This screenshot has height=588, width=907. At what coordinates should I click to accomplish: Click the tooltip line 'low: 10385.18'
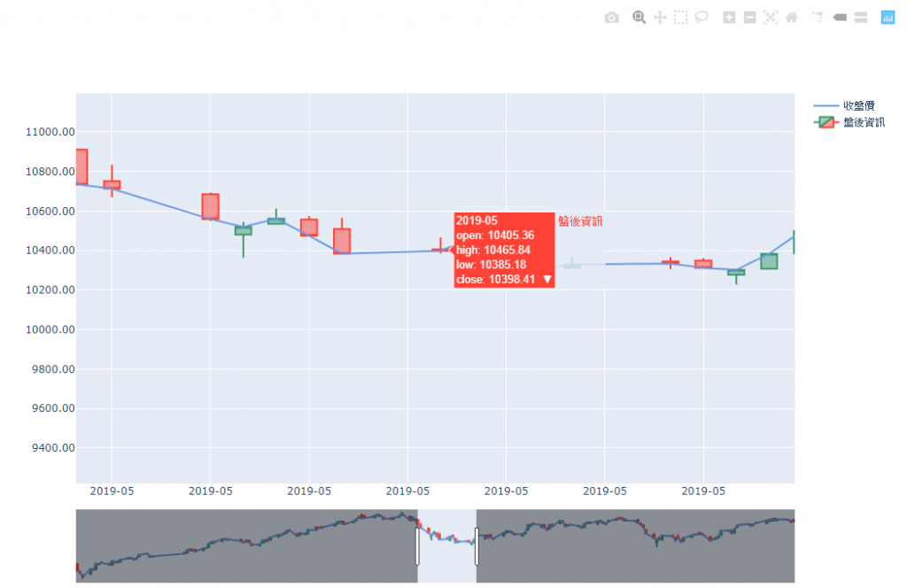click(491, 265)
